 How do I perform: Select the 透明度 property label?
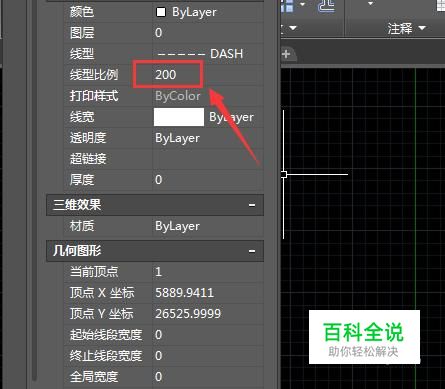pos(88,138)
